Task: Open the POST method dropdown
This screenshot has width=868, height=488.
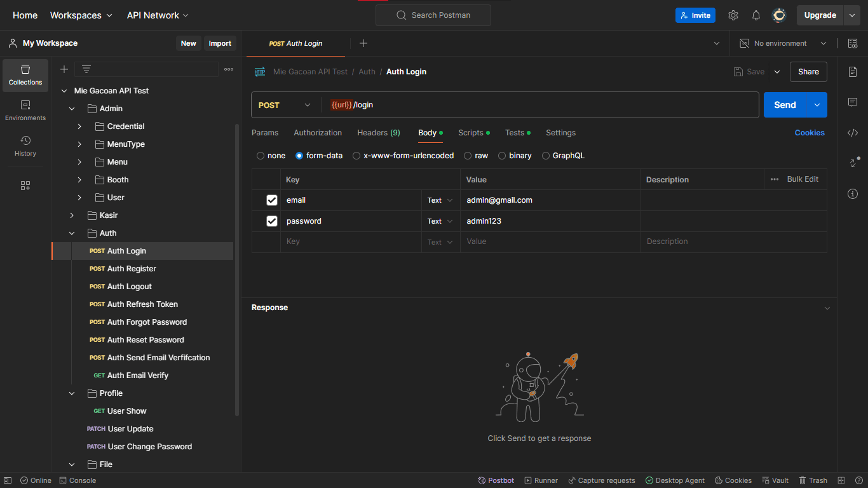Action: pyautogui.click(x=285, y=105)
